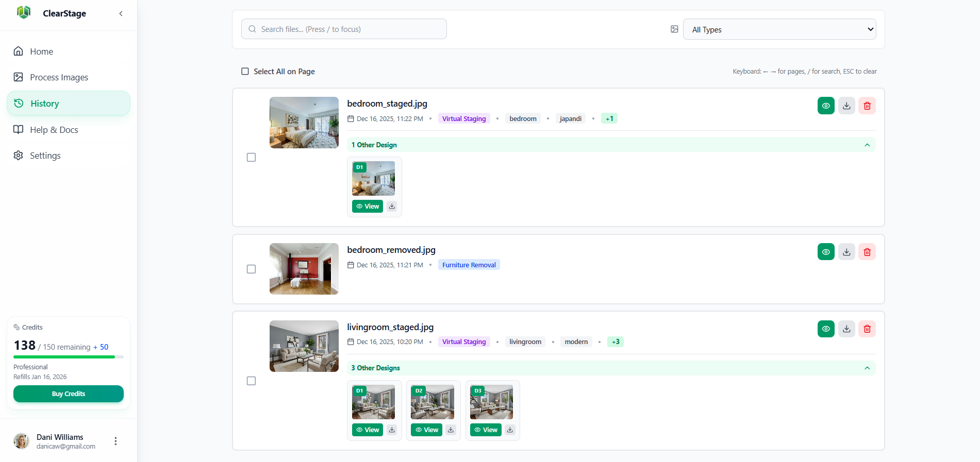View livingroom design D2
The height and width of the screenshot is (462, 980).
point(426,430)
